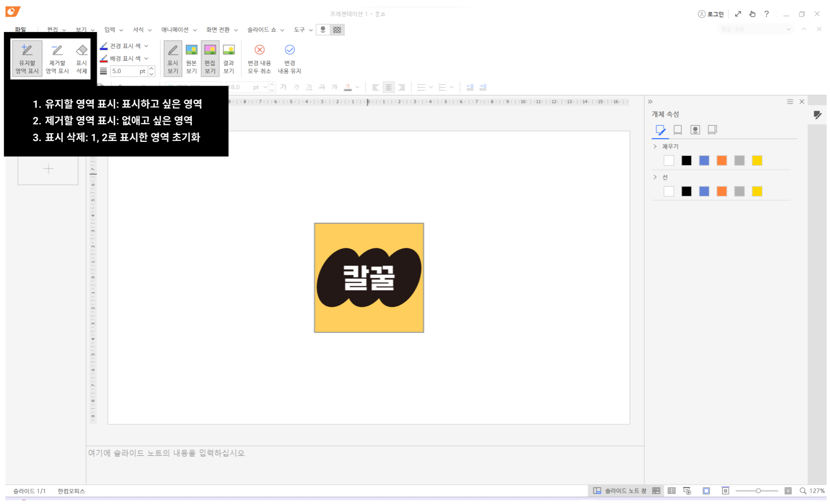Open the 서식 menu
The image size is (830, 504).
142,30
